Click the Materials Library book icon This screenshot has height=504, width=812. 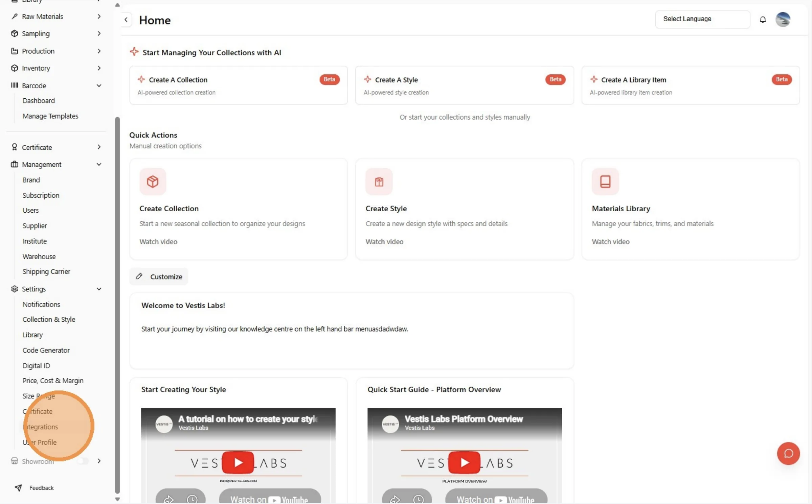click(x=605, y=182)
